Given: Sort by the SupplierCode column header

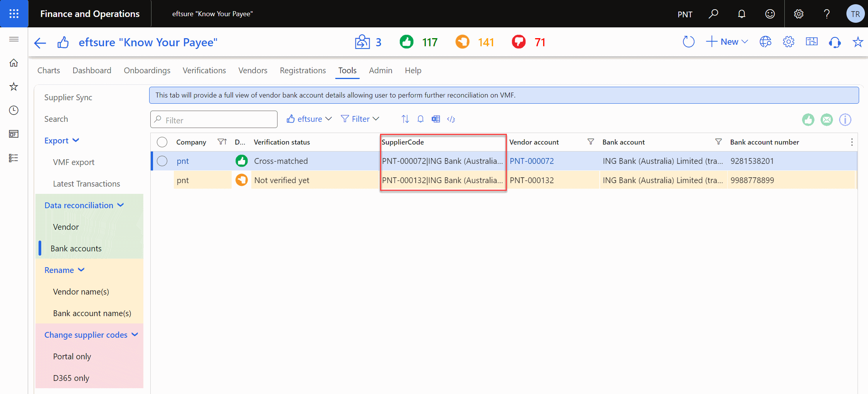Looking at the screenshot, I should 403,142.
